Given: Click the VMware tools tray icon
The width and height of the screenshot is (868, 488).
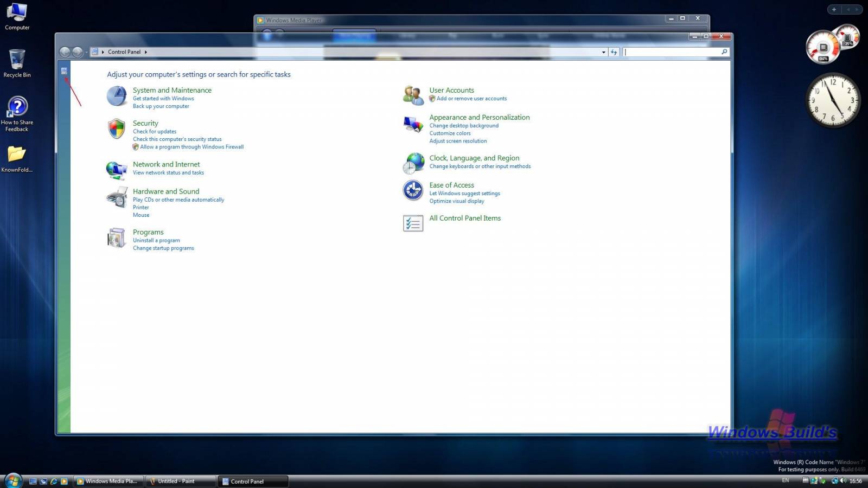Looking at the screenshot, I should tap(806, 480).
